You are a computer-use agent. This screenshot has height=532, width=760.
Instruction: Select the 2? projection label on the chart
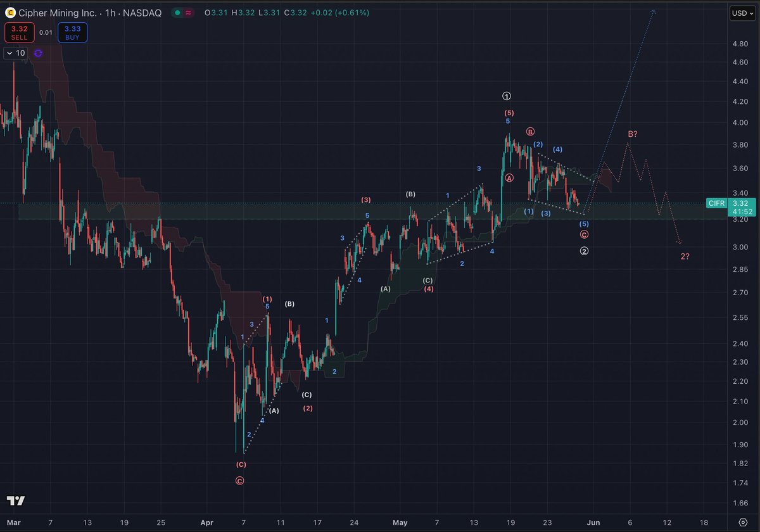coord(685,256)
